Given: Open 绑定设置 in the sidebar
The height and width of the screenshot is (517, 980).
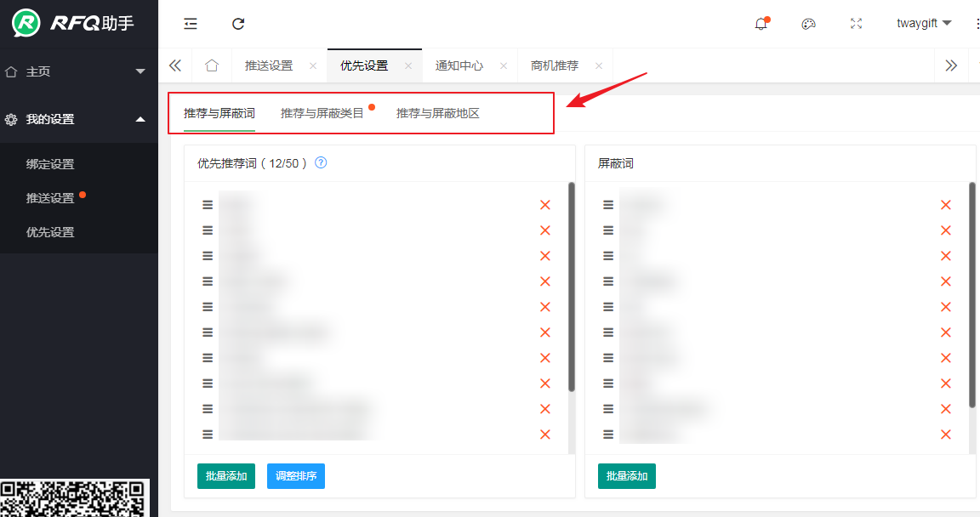Looking at the screenshot, I should pyautogui.click(x=50, y=164).
